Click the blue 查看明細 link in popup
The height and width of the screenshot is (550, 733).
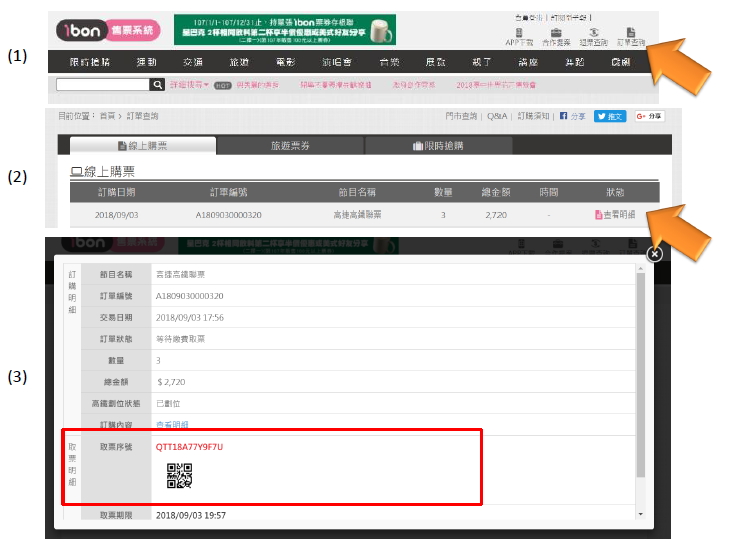[172, 424]
